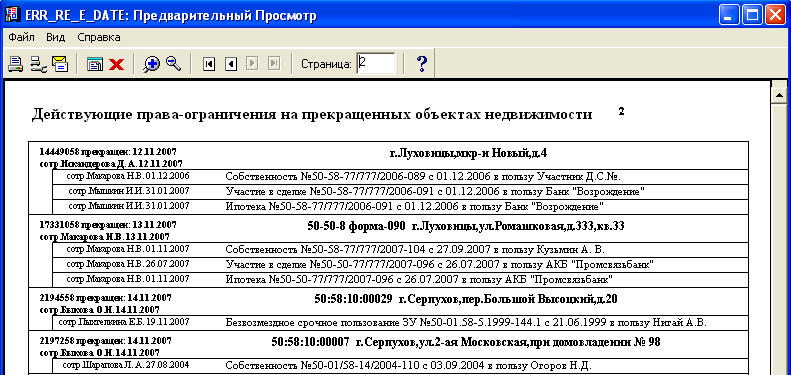Minimize the preview window

point(728,16)
